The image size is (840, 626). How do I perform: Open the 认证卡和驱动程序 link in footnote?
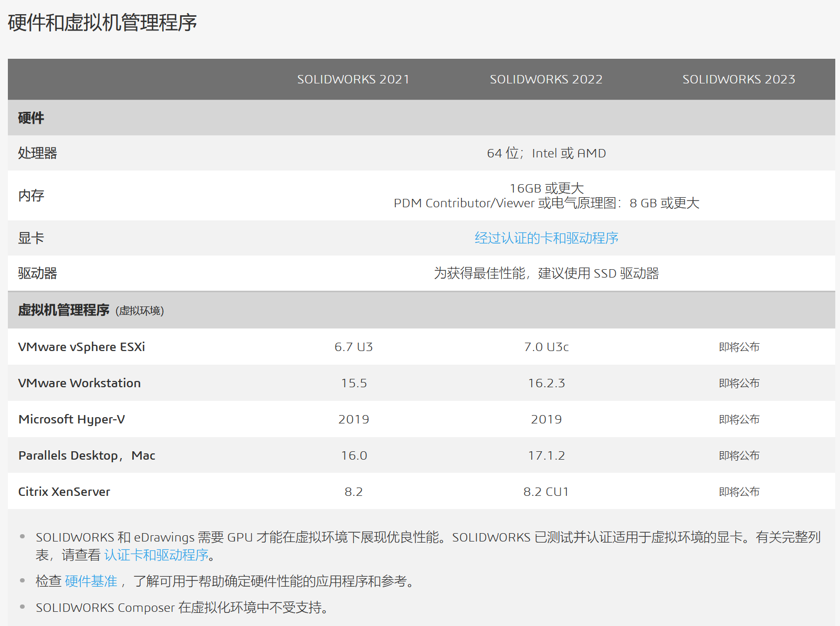tap(156, 555)
